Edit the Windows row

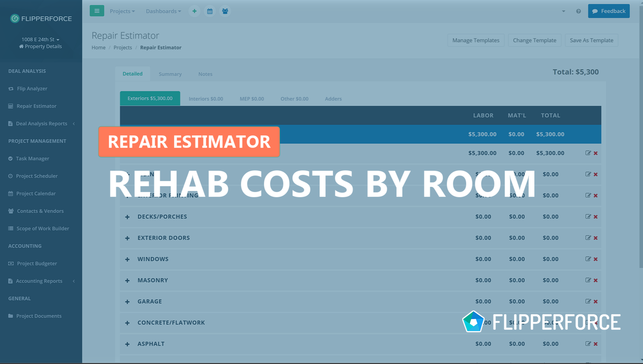(588, 259)
